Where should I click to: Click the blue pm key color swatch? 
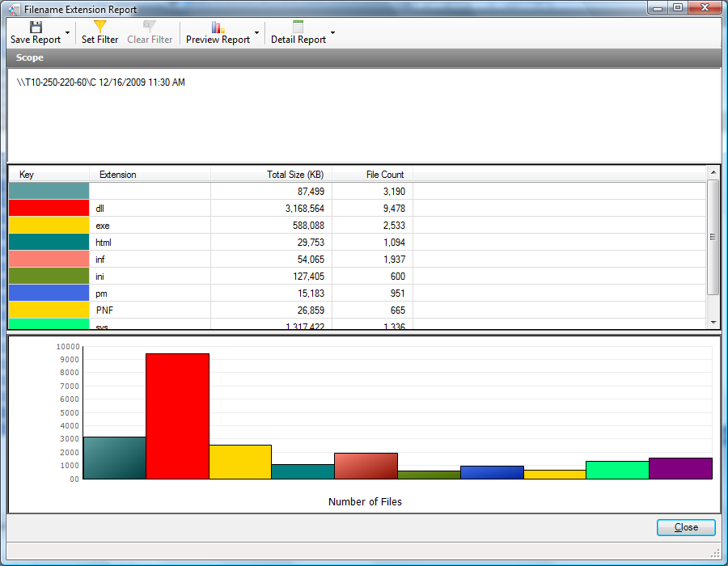pyautogui.click(x=49, y=294)
